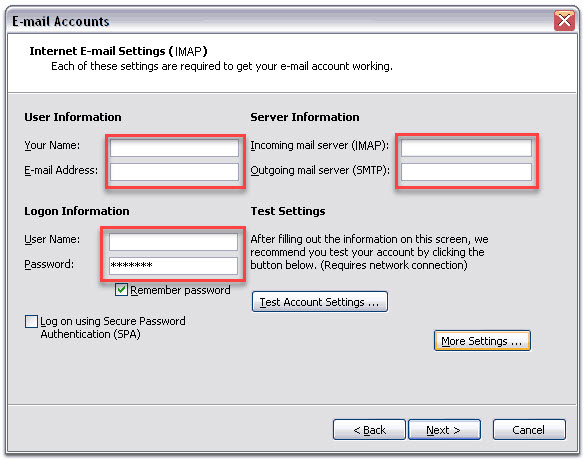Proceed with the Next button

(444, 430)
